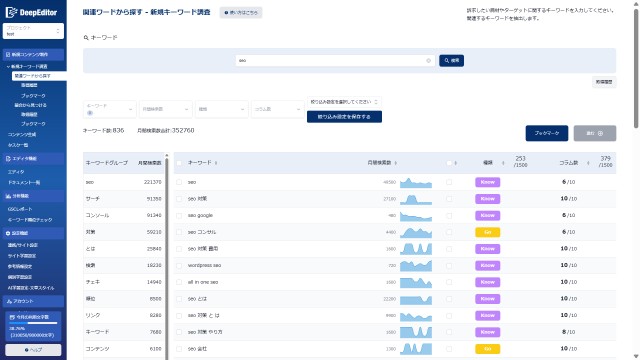Click the calendar icon in the monthly usage box
Viewport: 640px width, 360px height.
[12, 317]
